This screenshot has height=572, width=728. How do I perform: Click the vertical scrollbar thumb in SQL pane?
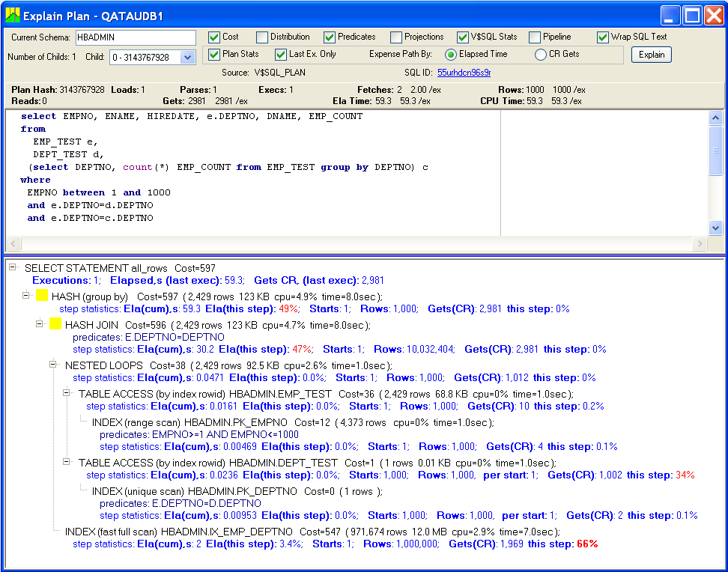click(x=715, y=150)
